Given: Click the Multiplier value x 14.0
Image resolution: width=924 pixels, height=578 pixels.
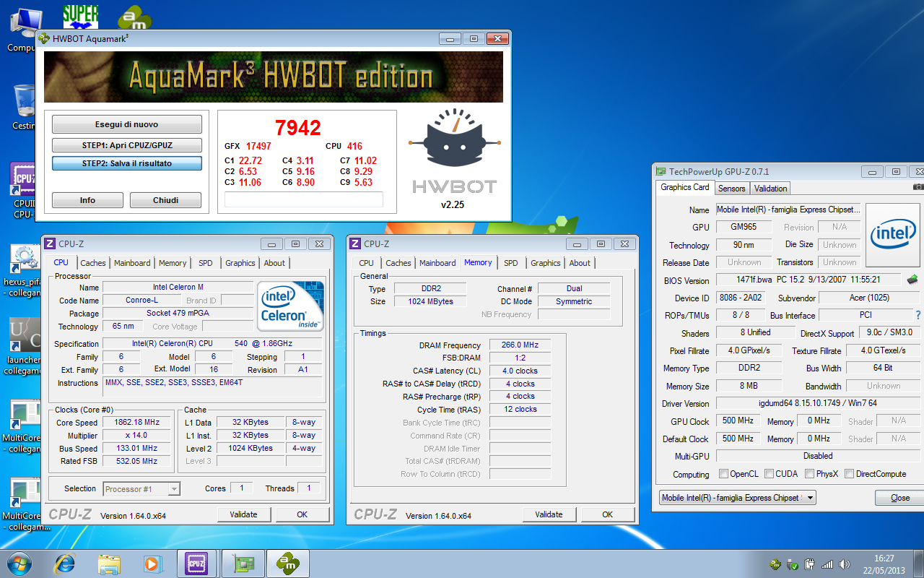Looking at the screenshot, I should pos(136,435).
